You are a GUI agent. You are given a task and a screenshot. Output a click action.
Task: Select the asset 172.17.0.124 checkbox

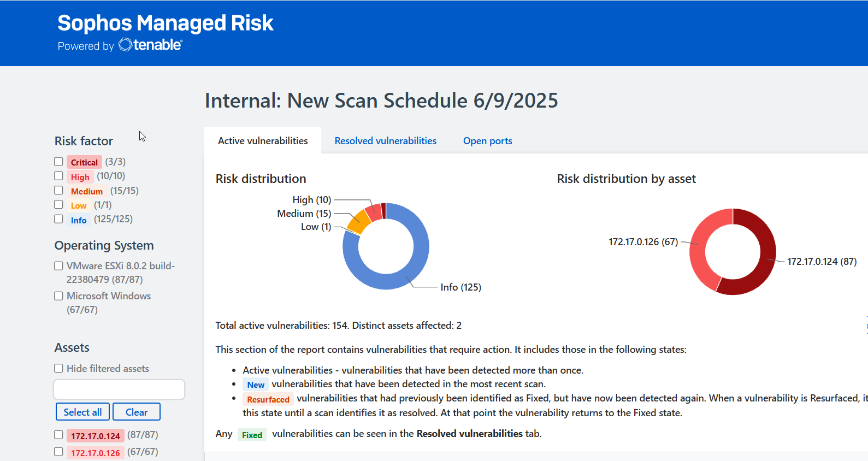(x=58, y=434)
